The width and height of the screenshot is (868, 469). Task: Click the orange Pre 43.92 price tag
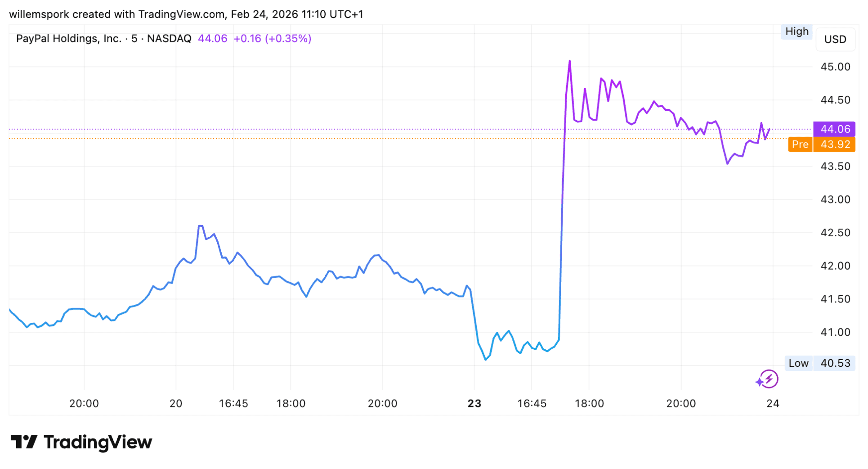point(822,144)
